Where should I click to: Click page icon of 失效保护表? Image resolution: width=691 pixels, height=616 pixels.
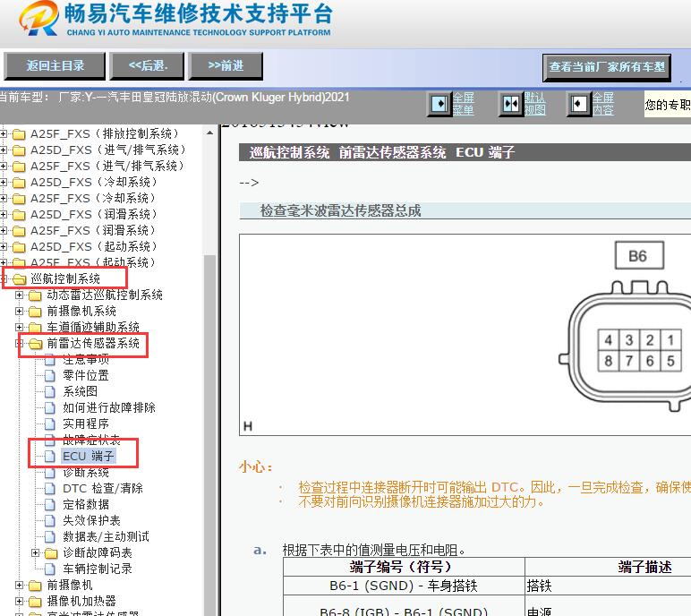[x=50, y=521]
